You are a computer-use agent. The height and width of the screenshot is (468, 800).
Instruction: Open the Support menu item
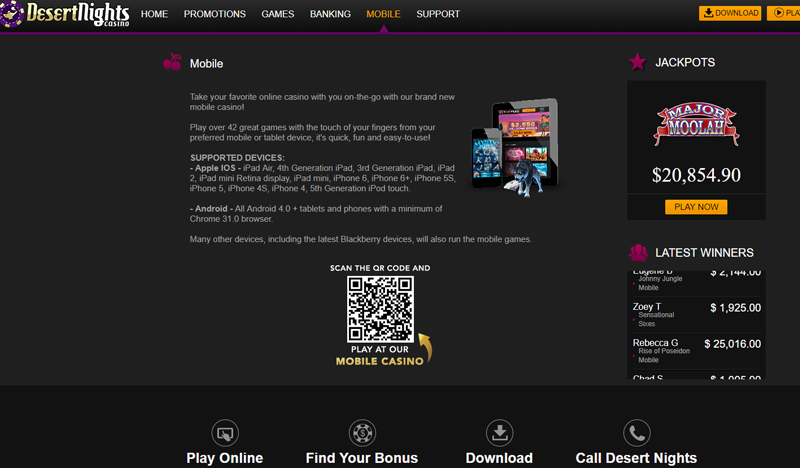click(438, 14)
